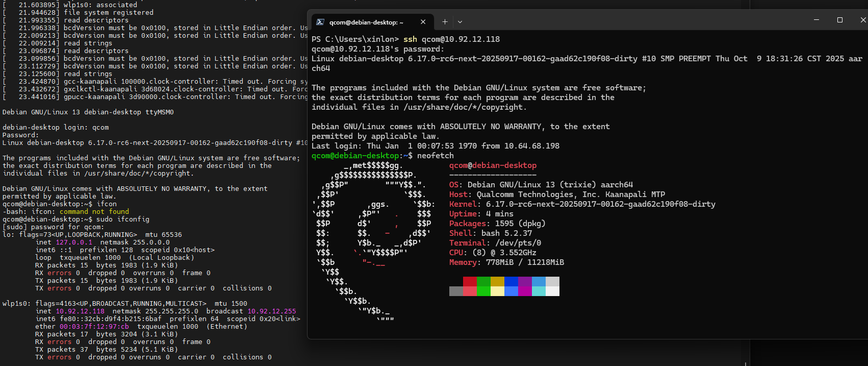
Task: Close the qcom@debian-desktop terminal tab
Action: [423, 22]
